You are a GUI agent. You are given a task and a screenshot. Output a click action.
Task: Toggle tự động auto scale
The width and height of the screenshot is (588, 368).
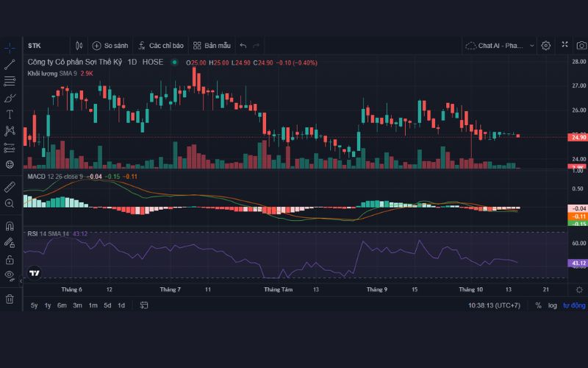coord(574,305)
